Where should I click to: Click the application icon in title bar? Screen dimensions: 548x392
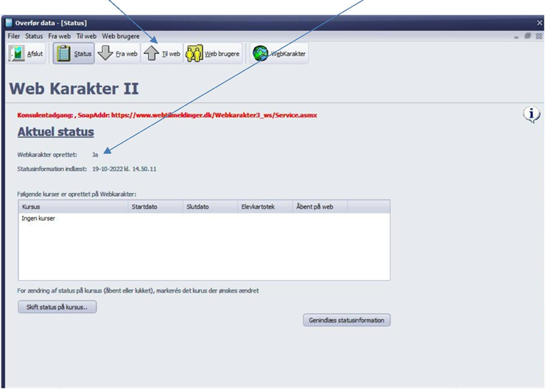(9, 23)
